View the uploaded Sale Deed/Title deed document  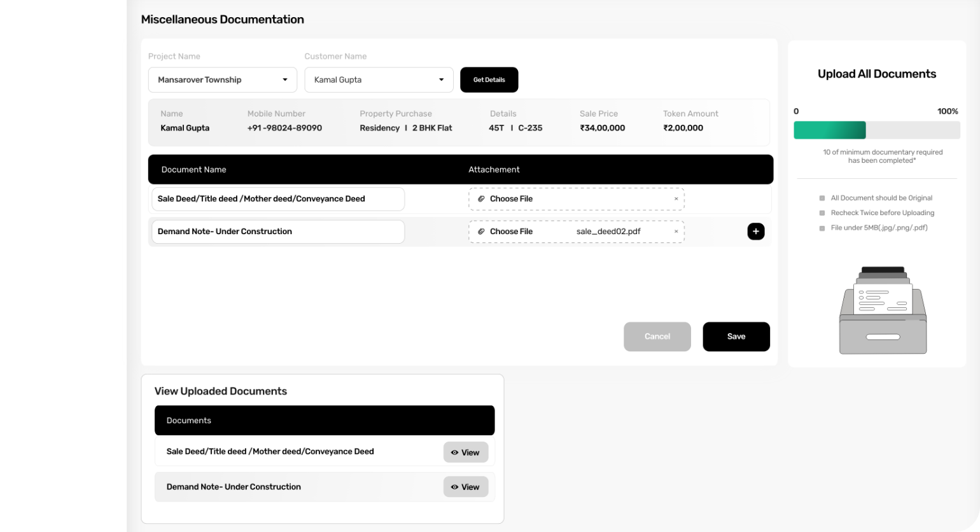pyautogui.click(x=465, y=452)
